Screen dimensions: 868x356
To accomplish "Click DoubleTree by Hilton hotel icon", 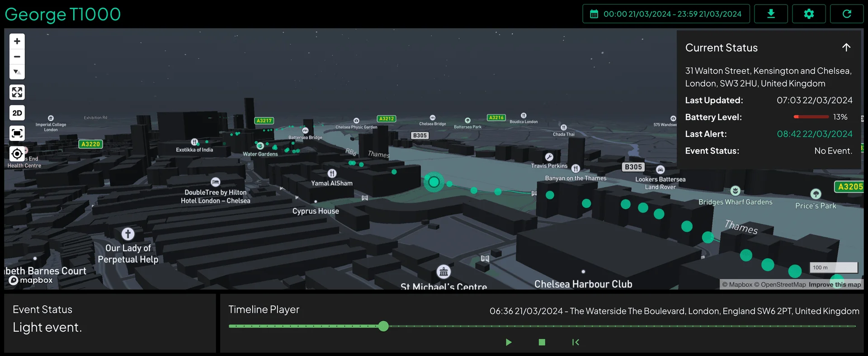I will [216, 182].
